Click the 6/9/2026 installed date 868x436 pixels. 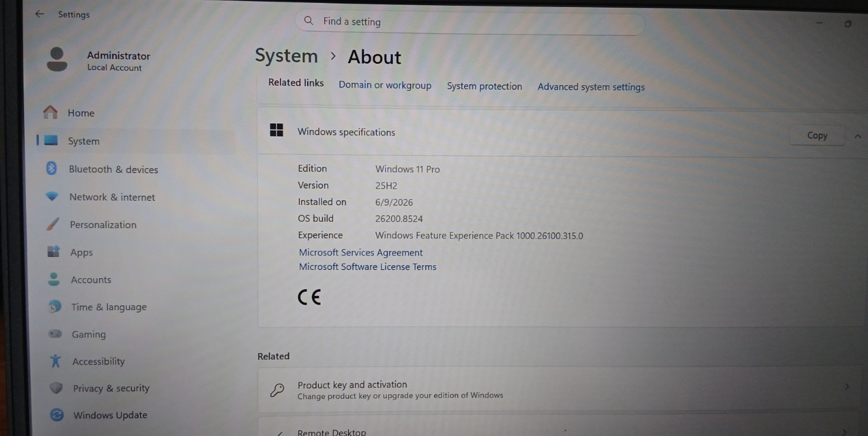coord(394,202)
